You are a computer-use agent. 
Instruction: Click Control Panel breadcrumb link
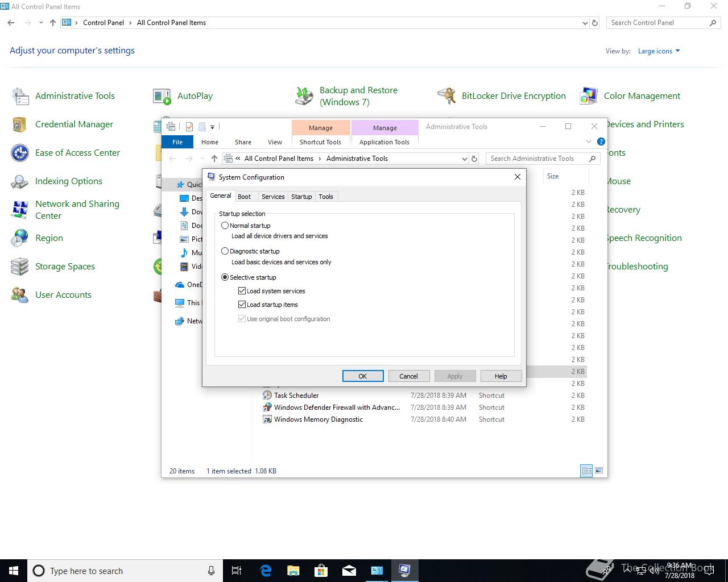coord(104,23)
